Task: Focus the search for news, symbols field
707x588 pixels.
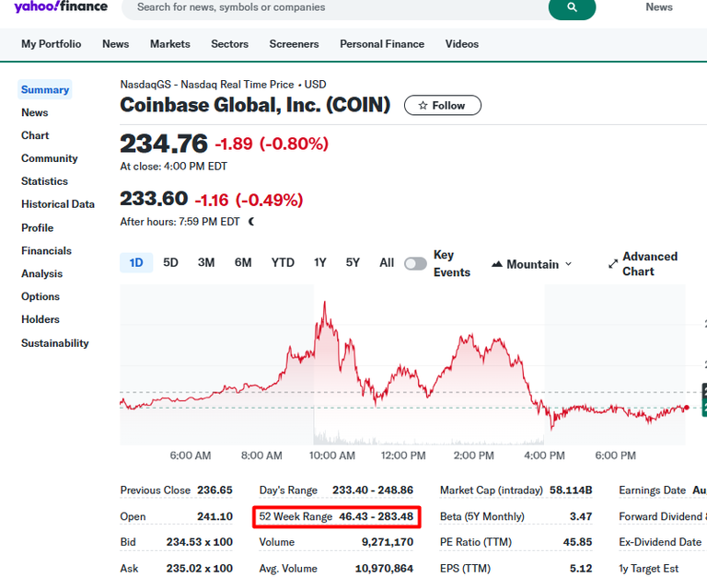Action: tap(334, 7)
